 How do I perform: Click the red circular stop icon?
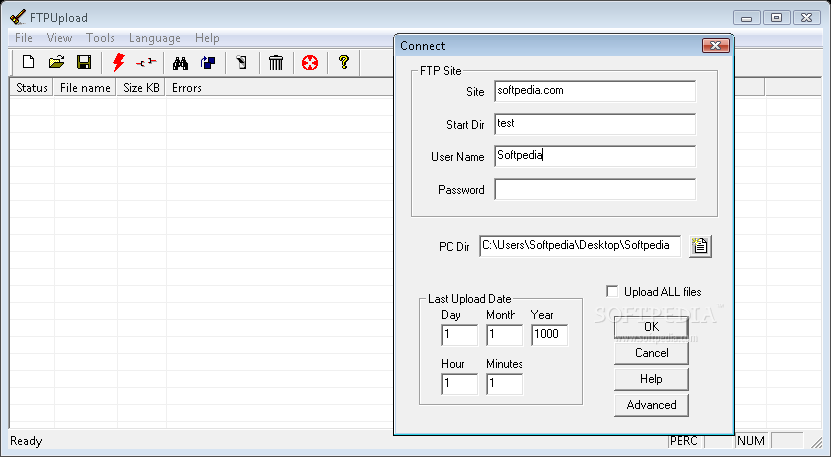coord(310,63)
